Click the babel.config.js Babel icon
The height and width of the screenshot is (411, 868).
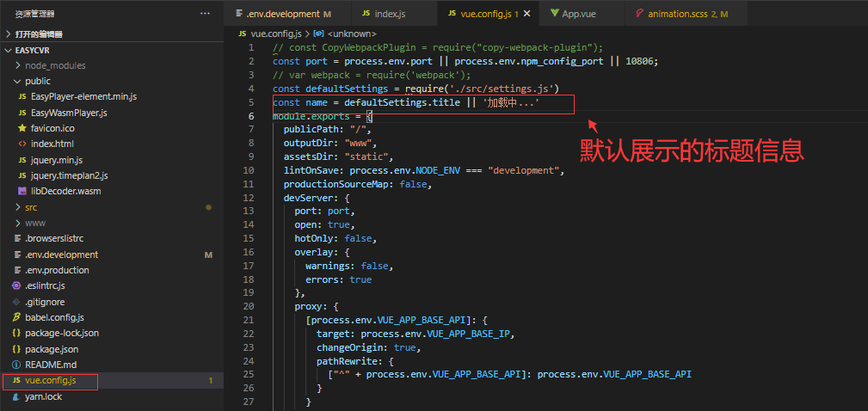(x=16, y=317)
